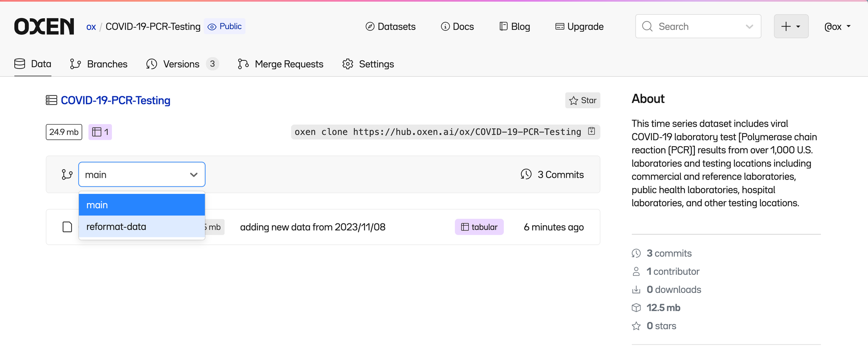Click the magnifying glass search icon
The height and width of the screenshot is (354, 868).
647,26
